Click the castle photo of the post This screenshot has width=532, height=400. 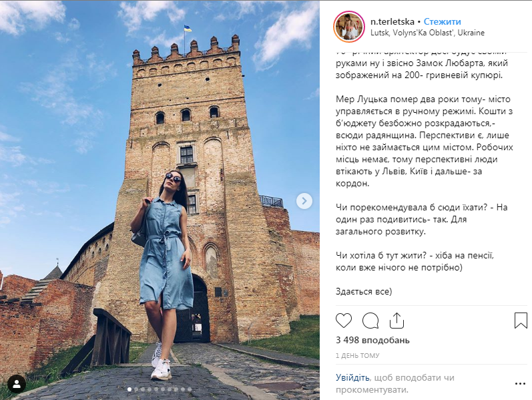(x=160, y=200)
